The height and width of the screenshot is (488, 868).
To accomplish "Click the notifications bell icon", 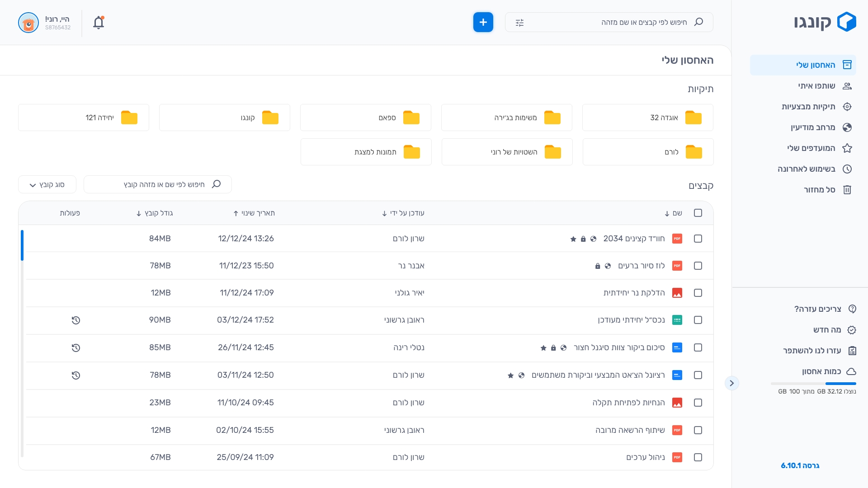I will coord(99,23).
